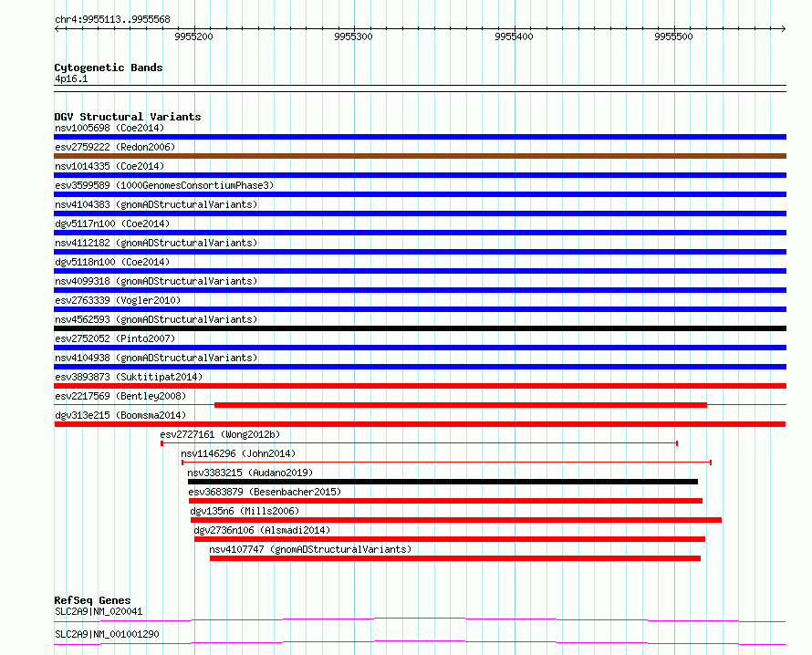Select the brown bar below esv2759222 (Redon2006)
Viewport: 812px width, 655px height.
coord(420,156)
